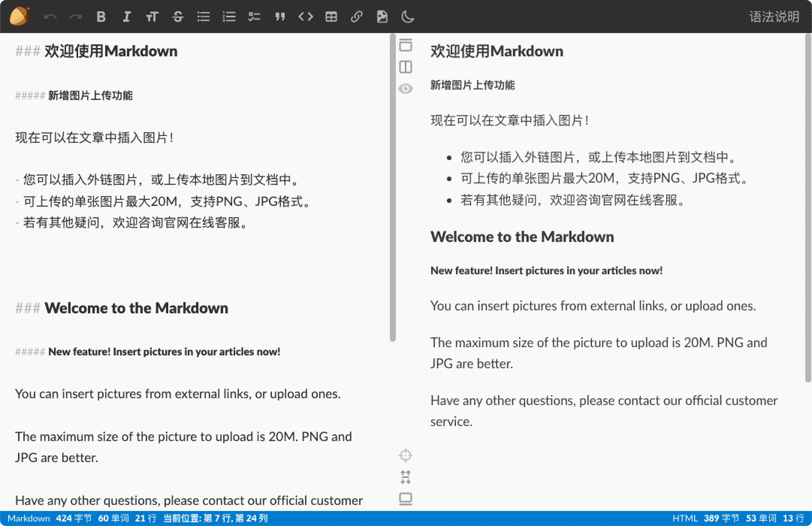Apply strikethrough formatting
This screenshot has height=526, width=812.
[178, 17]
